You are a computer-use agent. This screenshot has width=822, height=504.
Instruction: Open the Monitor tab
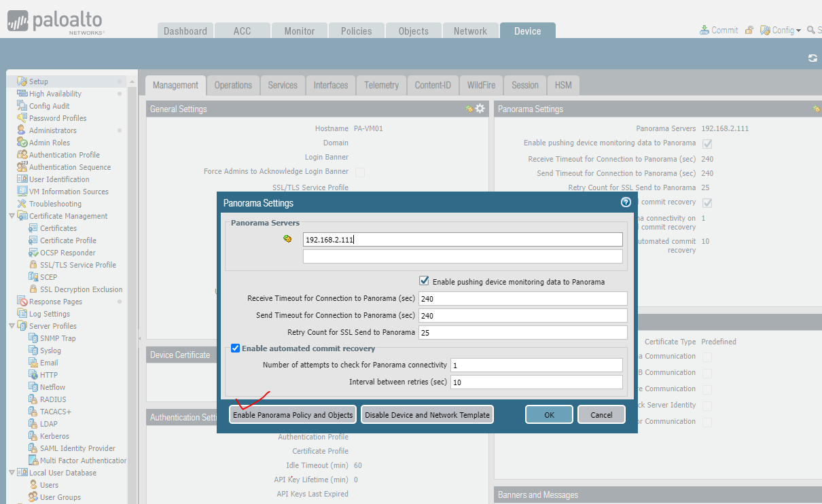[300, 31]
